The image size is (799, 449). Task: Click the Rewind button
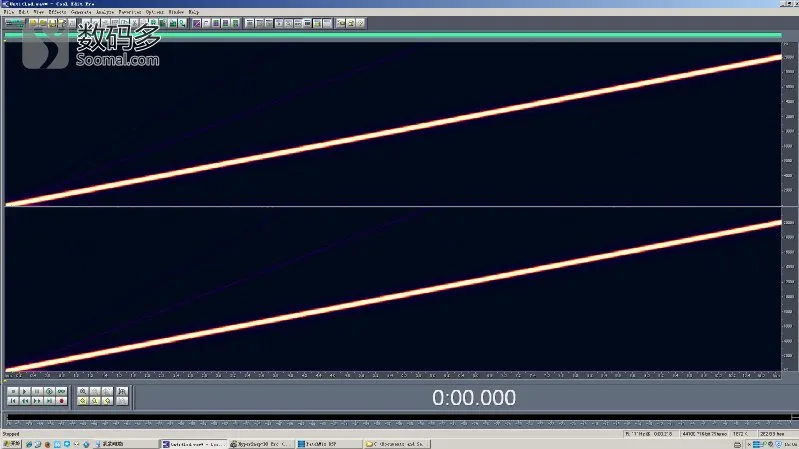(25, 401)
